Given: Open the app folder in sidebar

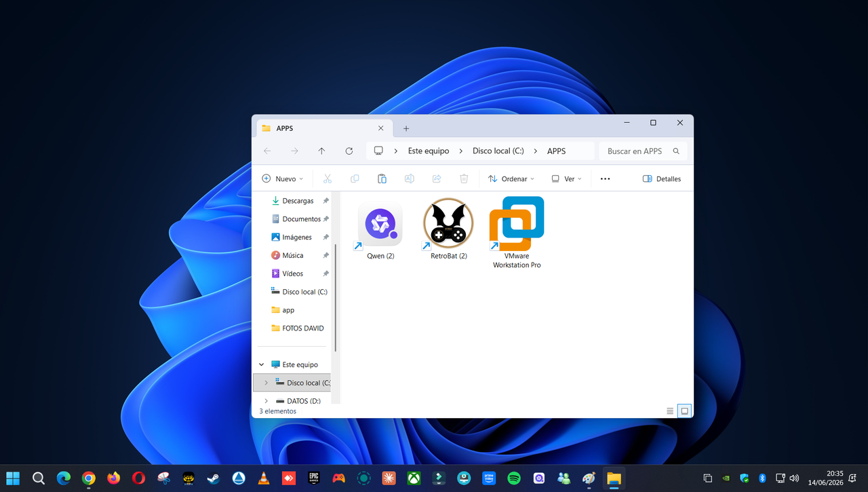Looking at the screenshot, I should click(288, 310).
